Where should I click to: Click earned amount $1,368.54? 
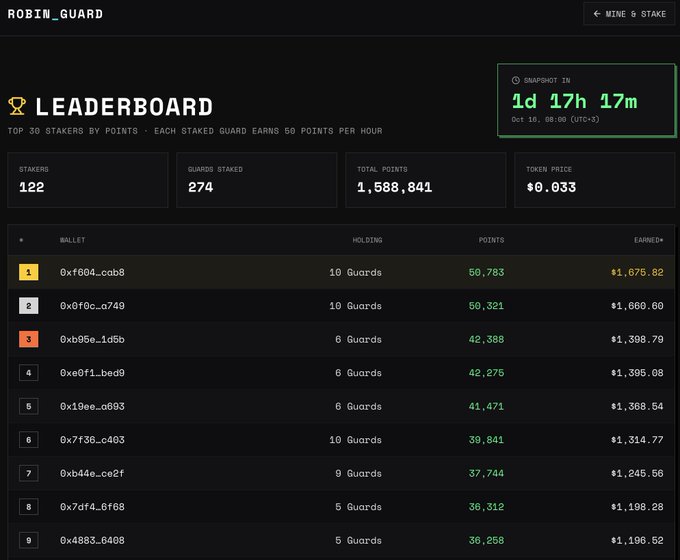(x=637, y=406)
